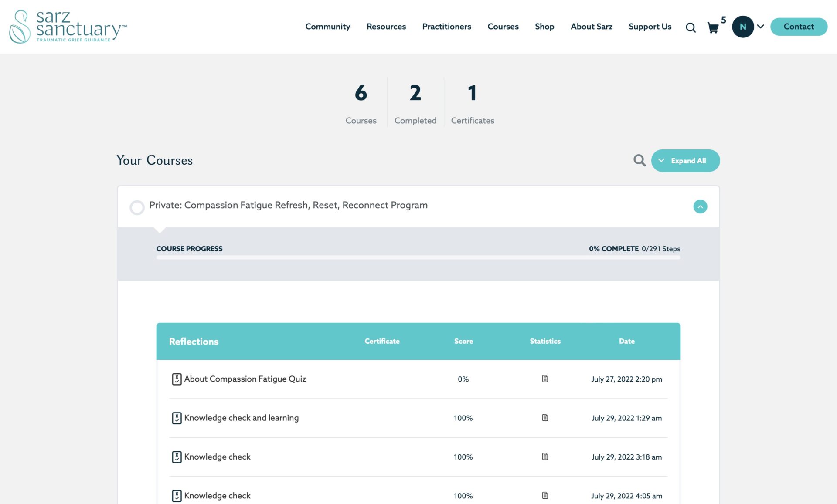Open statistics for About Compassion Fatigue Quiz

pos(544,379)
